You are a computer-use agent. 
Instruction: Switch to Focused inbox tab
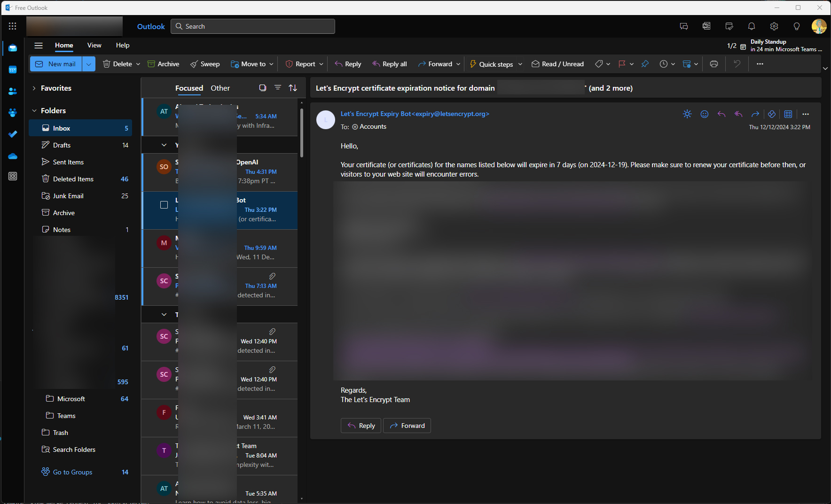click(x=189, y=88)
